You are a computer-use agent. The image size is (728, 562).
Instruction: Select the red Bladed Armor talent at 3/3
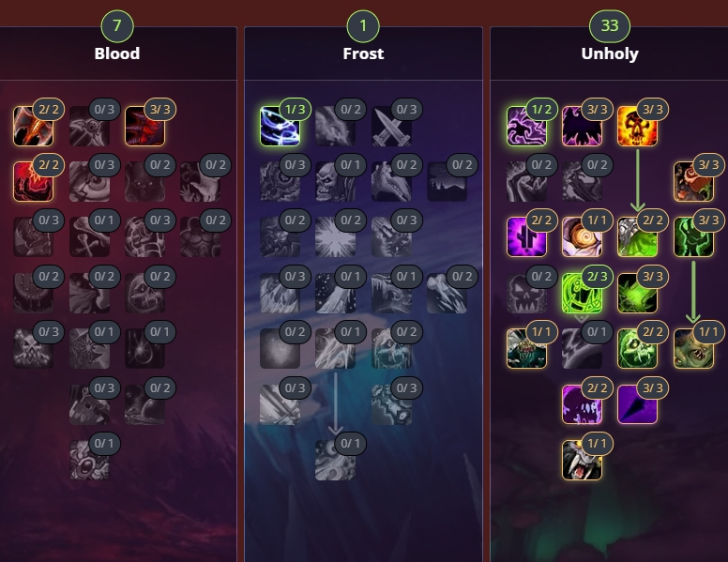pyautogui.click(x=144, y=127)
